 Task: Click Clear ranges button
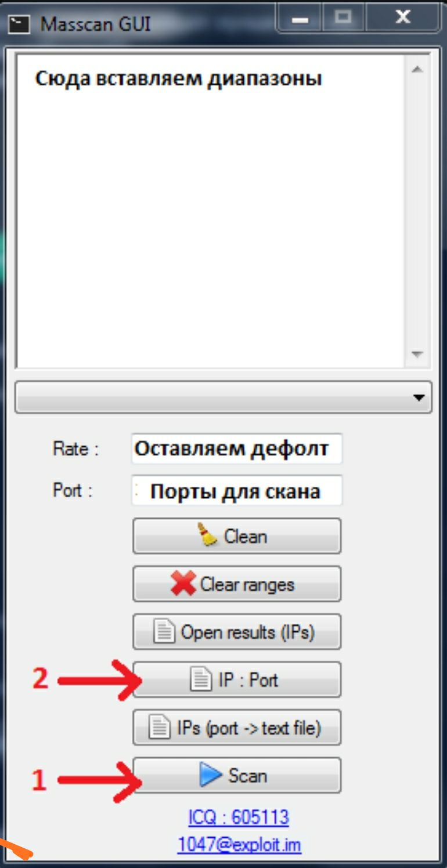(237, 584)
